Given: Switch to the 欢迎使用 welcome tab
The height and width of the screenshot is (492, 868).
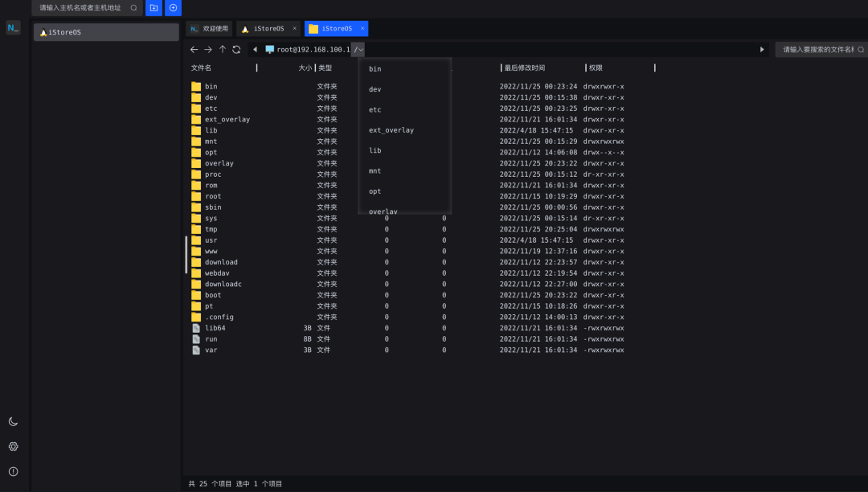Looking at the screenshot, I should coord(209,28).
